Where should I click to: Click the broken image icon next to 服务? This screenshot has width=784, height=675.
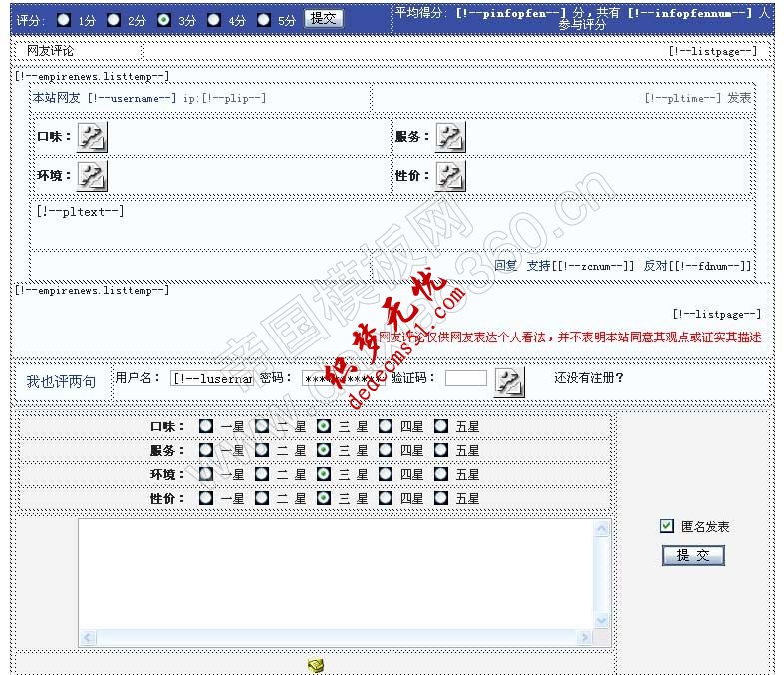tap(450, 137)
